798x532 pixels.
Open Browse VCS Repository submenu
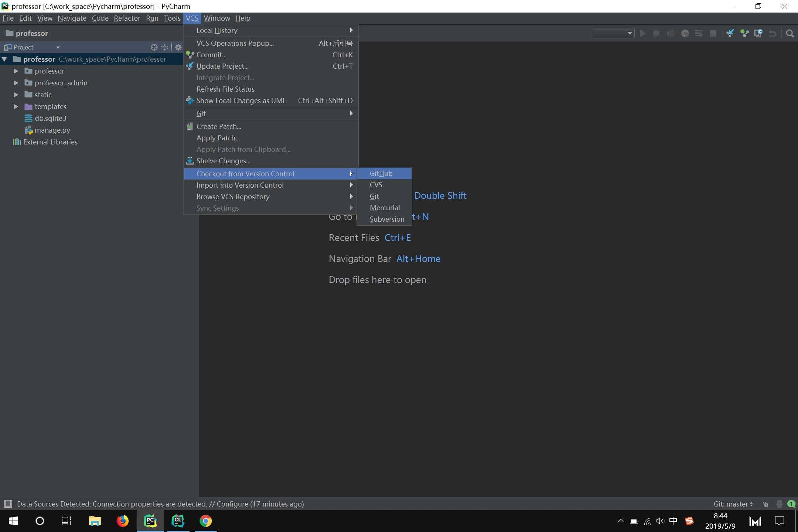coord(271,197)
